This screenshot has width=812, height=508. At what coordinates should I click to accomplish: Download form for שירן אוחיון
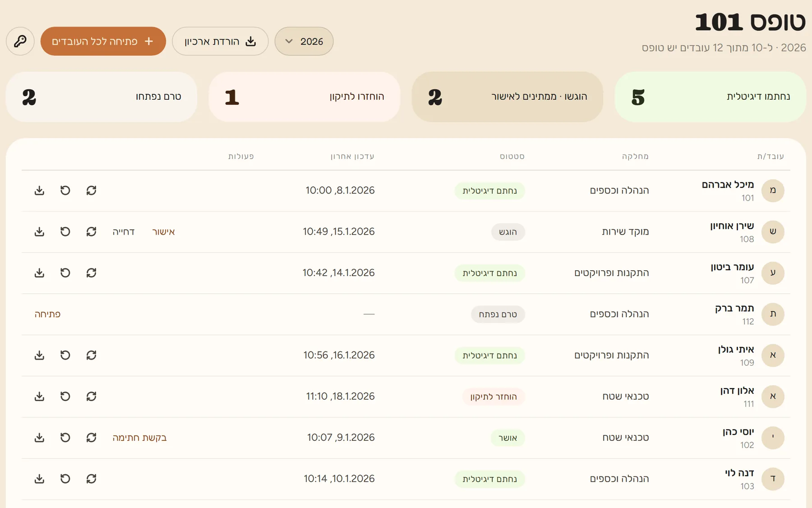(x=39, y=231)
